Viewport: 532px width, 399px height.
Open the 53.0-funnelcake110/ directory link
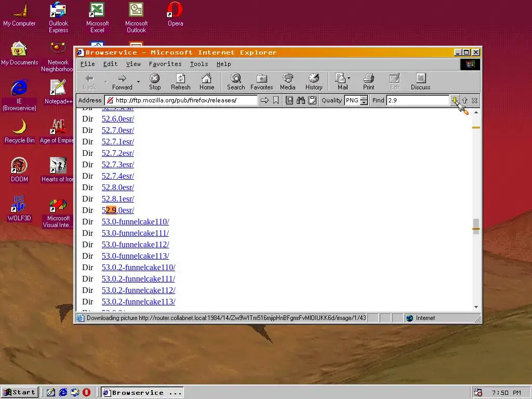pos(136,221)
